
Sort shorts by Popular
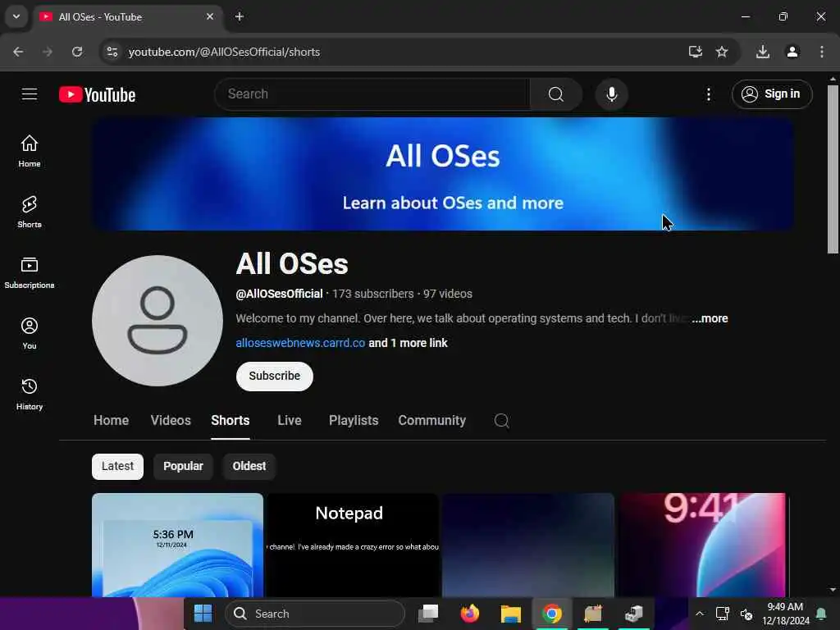183,466
